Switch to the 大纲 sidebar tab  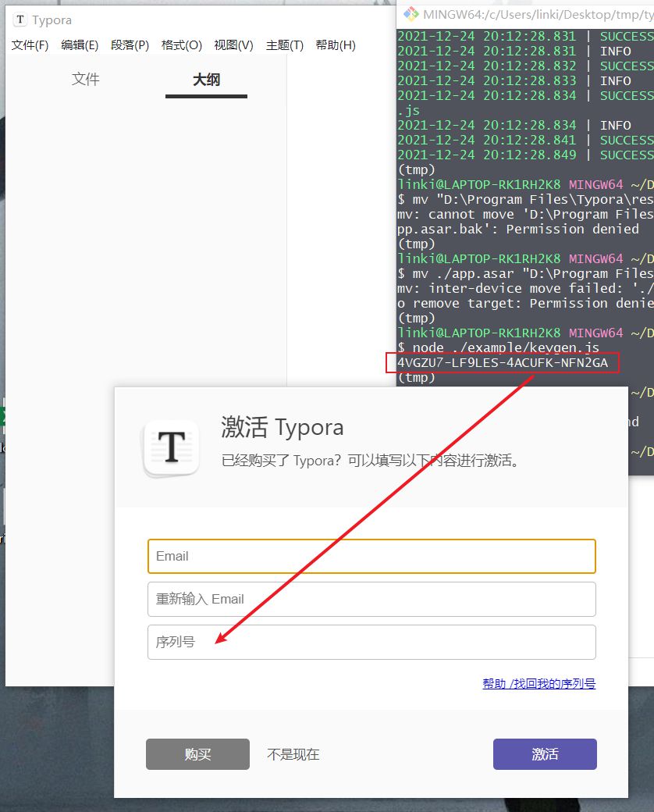(206, 80)
